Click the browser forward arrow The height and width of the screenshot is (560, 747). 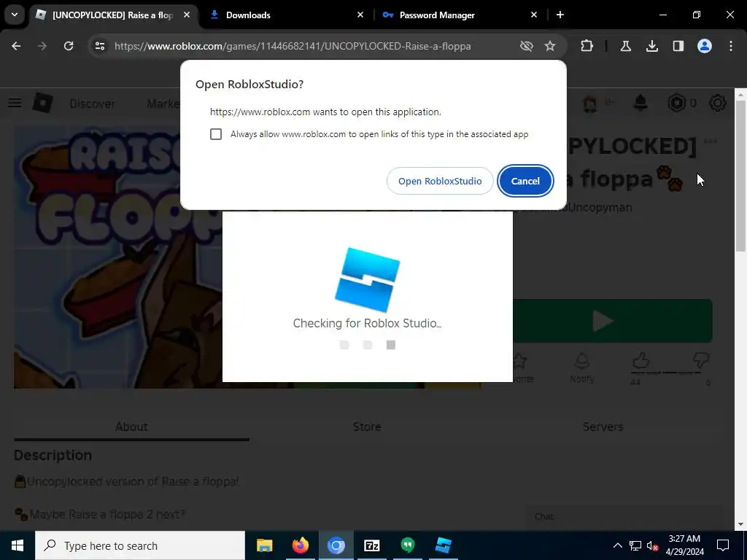(x=42, y=46)
